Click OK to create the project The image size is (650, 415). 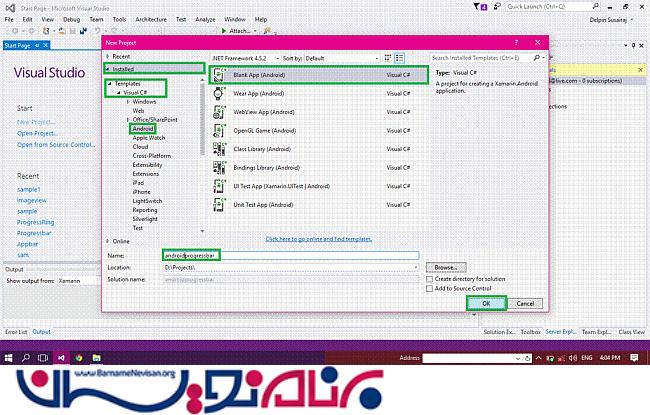click(x=486, y=303)
